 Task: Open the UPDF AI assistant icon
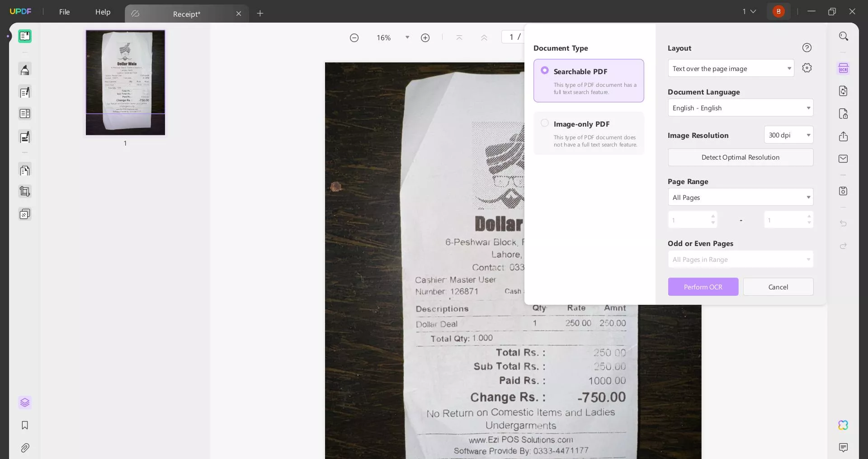click(844, 425)
